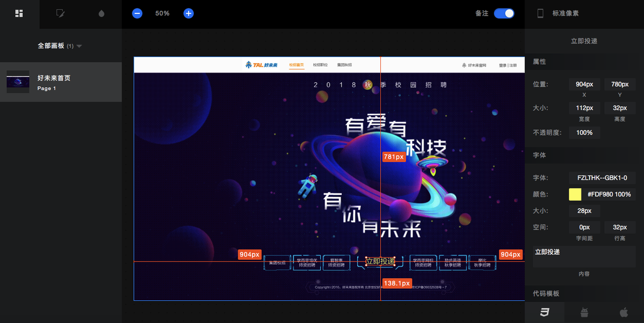This screenshot has width=644, height=323.
Task: Select the 摩比秋季招聘 button on canvas
Action: pyautogui.click(x=482, y=263)
